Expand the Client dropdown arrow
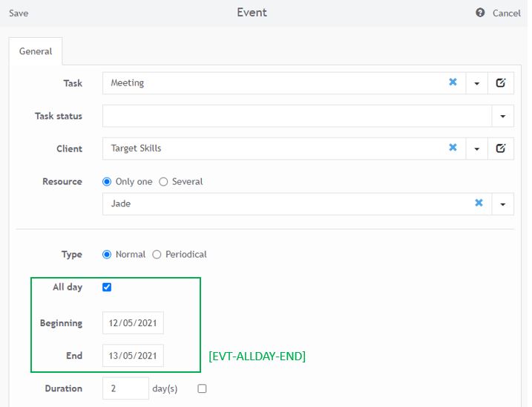 (x=476, y=149)
